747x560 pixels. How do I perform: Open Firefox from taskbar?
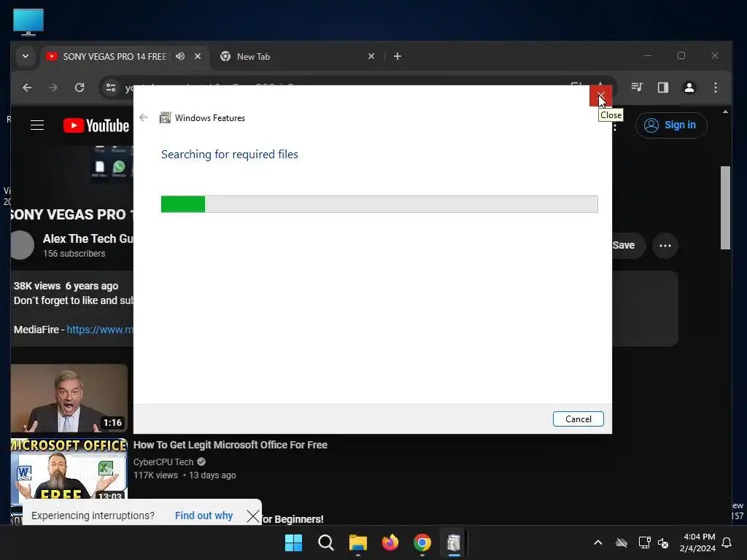(x=390, y=542)
